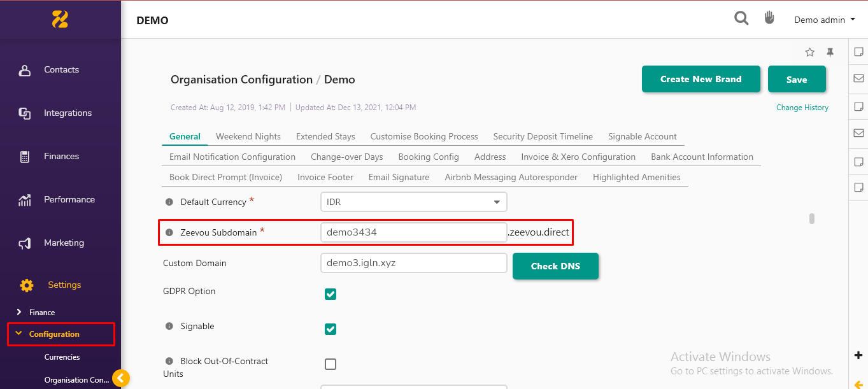Screen dimensions: 868x389
Task: Open Invoice & Xero Configuration tab
Action: click(x=578, y=157)
